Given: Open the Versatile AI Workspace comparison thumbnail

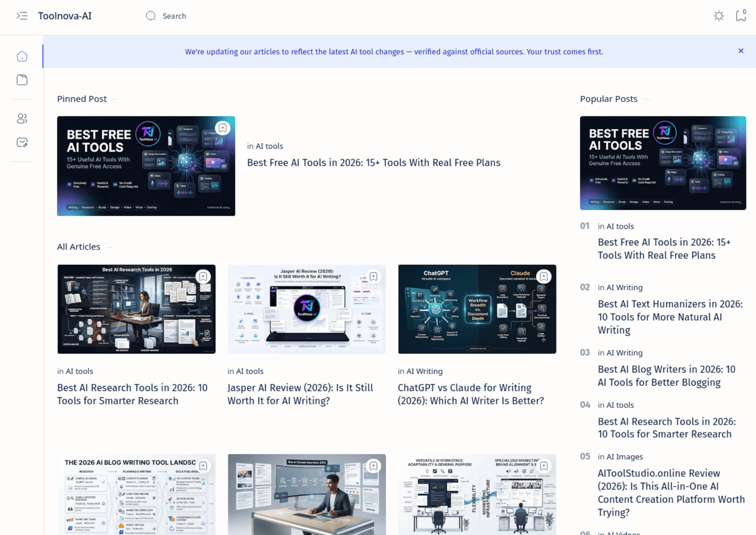Looking at the screenshot, I should pos(477,495).
